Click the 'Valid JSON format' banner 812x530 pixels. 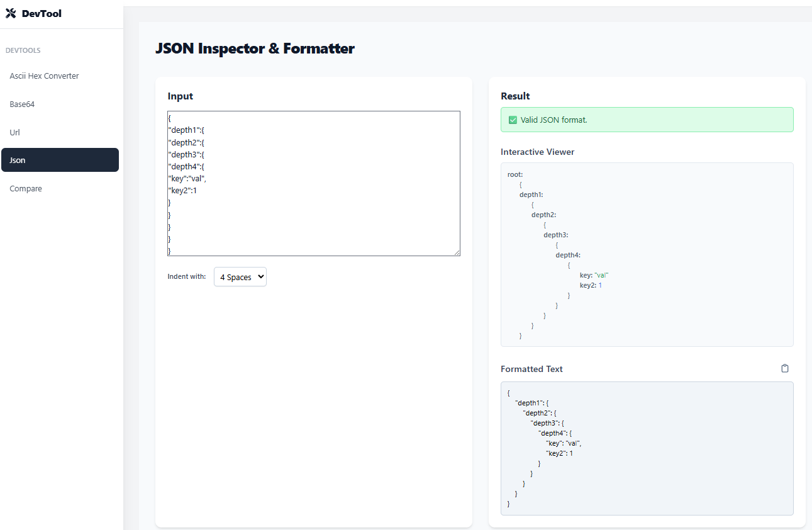coord(647,120)
